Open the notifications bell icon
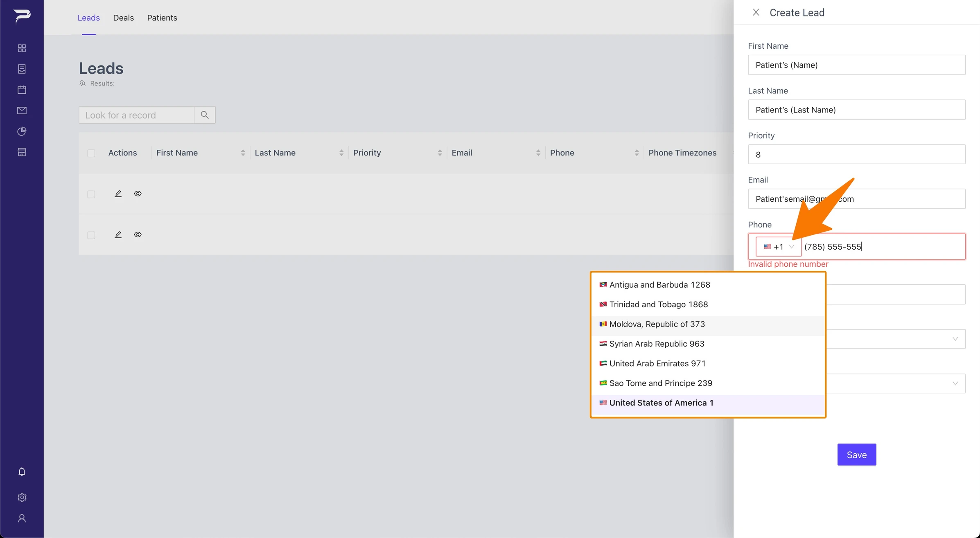The height and width of the screenshot is (538, 980). pos(22,472)
